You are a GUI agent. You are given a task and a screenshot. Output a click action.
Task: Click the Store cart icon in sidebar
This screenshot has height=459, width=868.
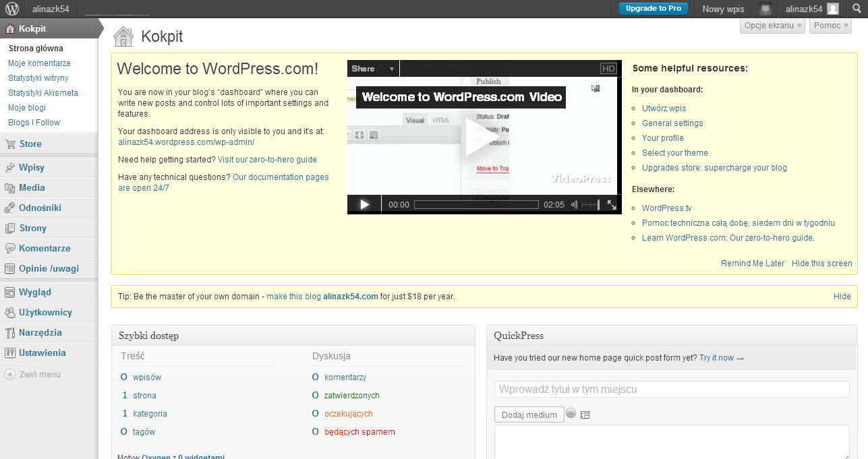tap(10, 144)
